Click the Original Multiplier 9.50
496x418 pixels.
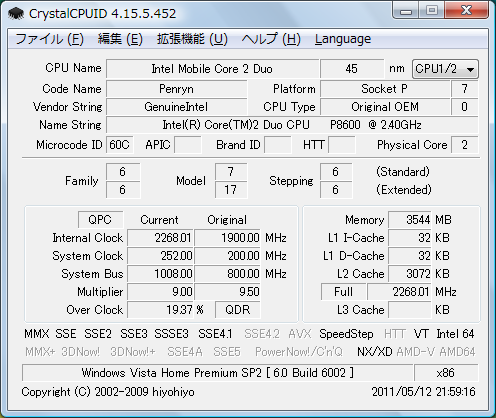point(228,292)
